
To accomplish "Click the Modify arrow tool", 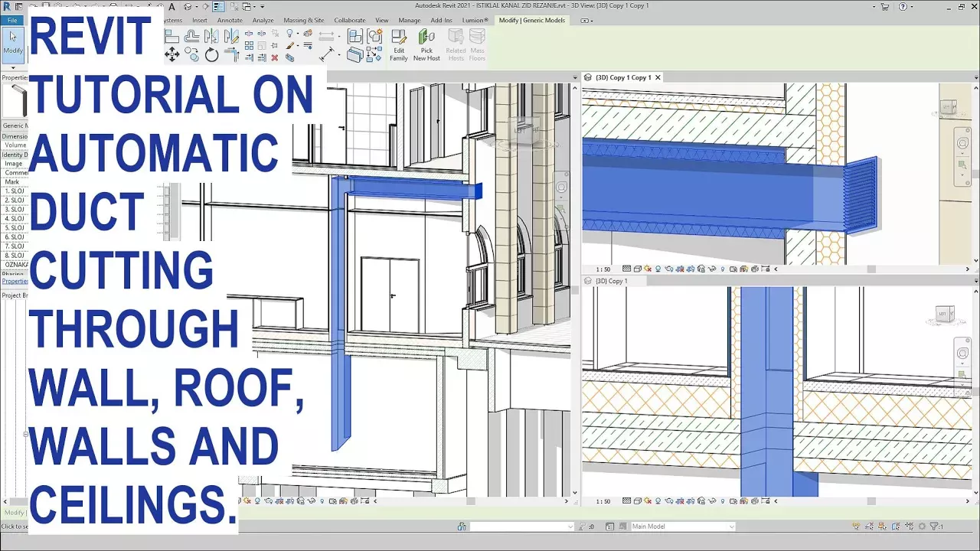I will (x=13, y=41).
